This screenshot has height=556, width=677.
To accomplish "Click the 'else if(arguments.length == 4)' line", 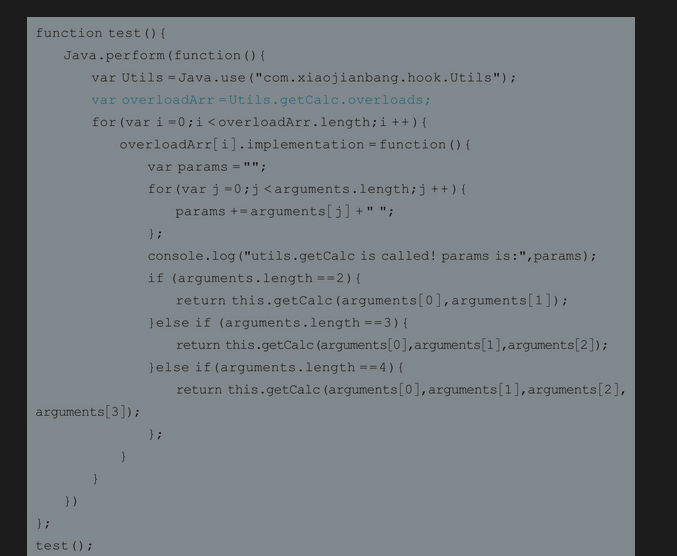I will click(276, 368).
